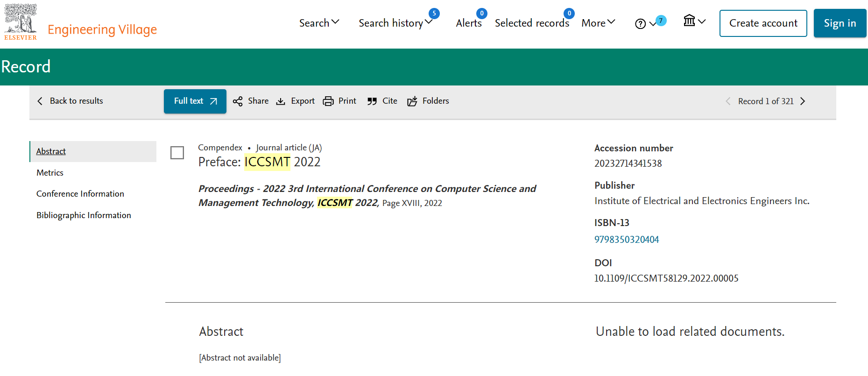Open Selected records

532,23
